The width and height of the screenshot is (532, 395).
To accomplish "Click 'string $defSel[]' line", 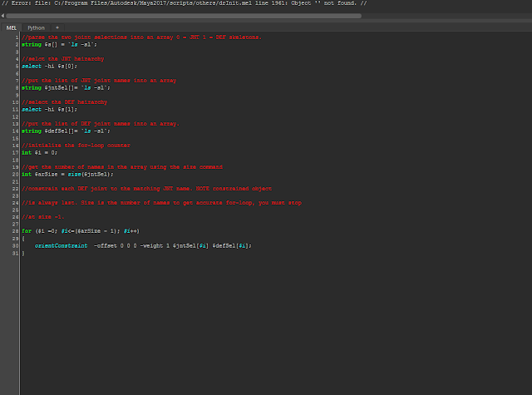I will tap(66, 131).
